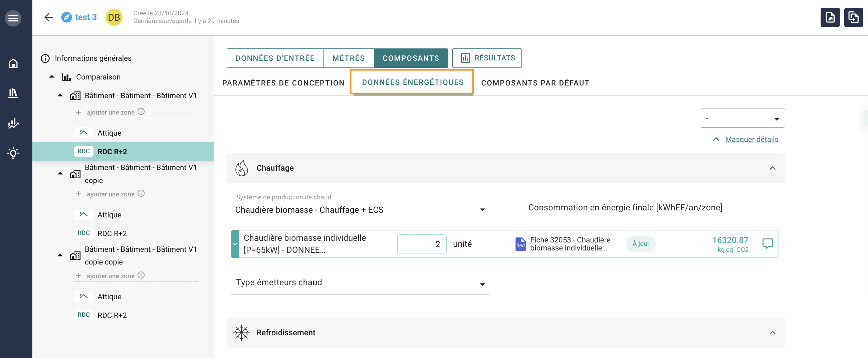868x358 pixels.
Task: Collapse the Comparaison tree node
Action: click(x=52, y=77)
